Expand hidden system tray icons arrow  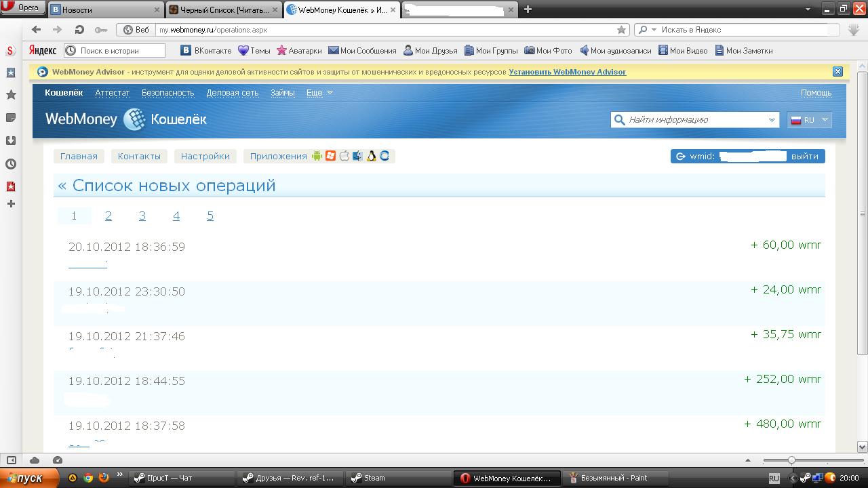[x=792, y=478]
